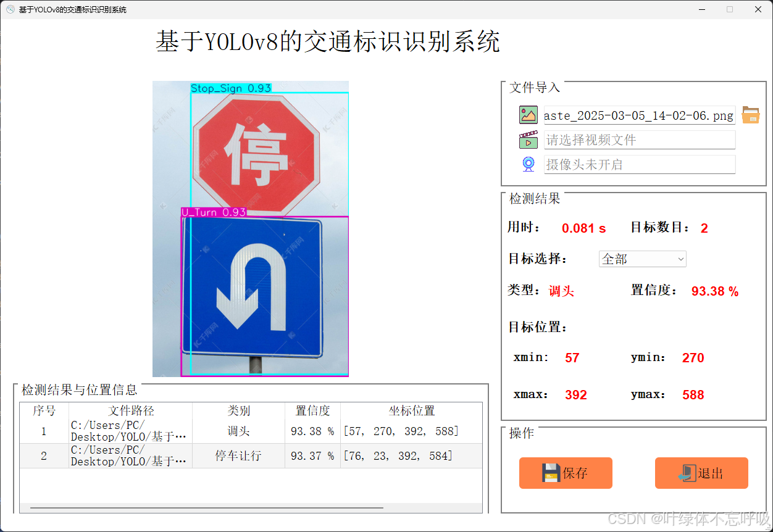Click the 0.081 s time value
This screenshot has width=773, height=532.
click(583, 228)
